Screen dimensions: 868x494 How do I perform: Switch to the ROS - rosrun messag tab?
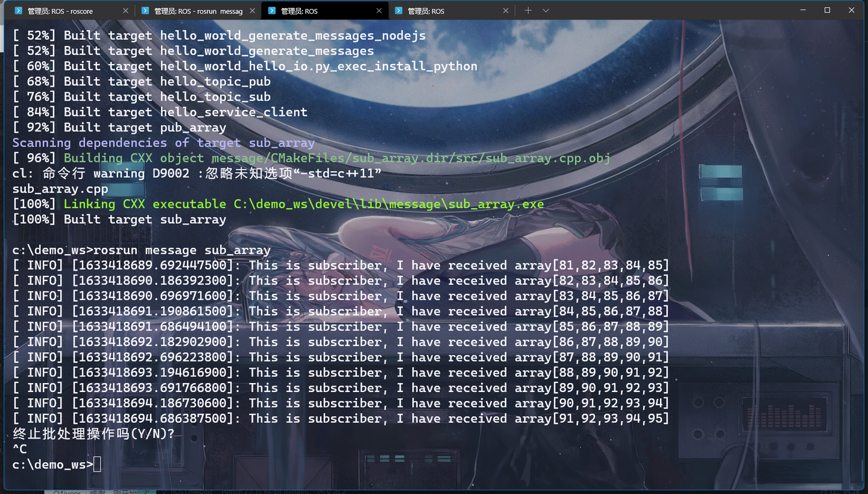tap(199, 10)
